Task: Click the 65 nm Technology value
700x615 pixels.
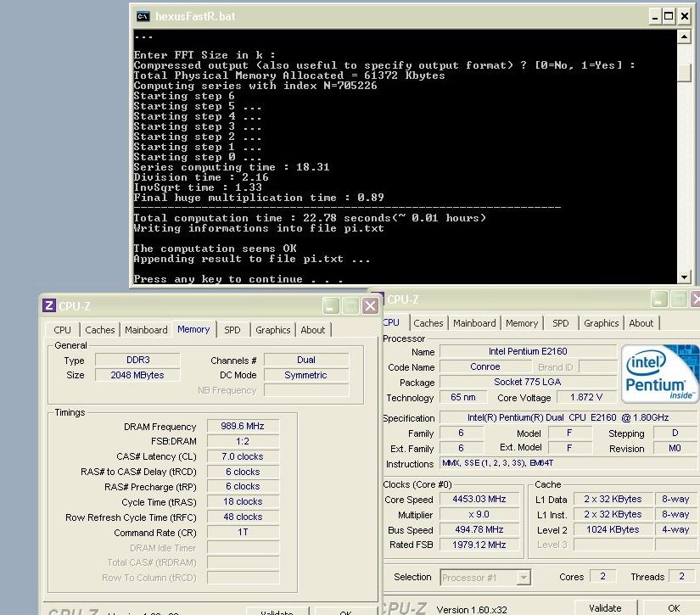Action: [x=463, y=397]
